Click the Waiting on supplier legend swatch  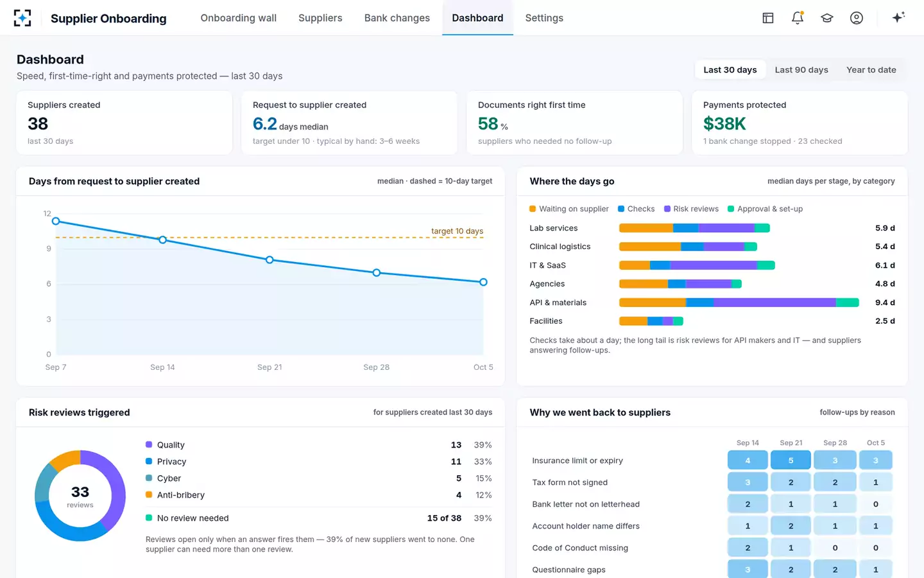coord(533,209)
